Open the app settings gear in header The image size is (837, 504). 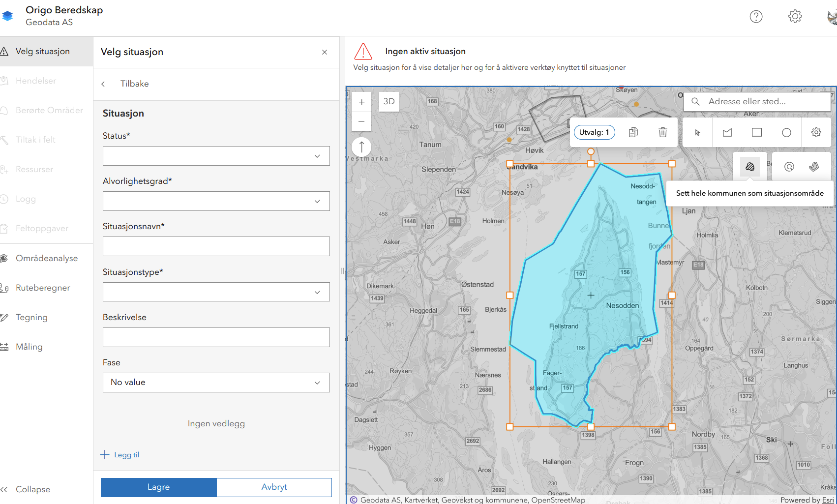click(795, 17)
